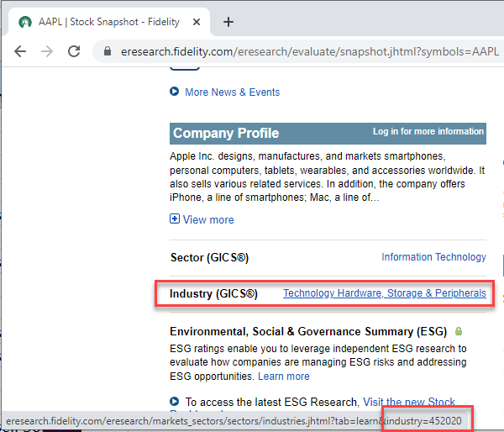The width and height of the screenshot is (504, 432).
Task: Select the AAPL Stock Snapshot Fidelity tab
Action: pyautogui.click(x=109, y=22)
